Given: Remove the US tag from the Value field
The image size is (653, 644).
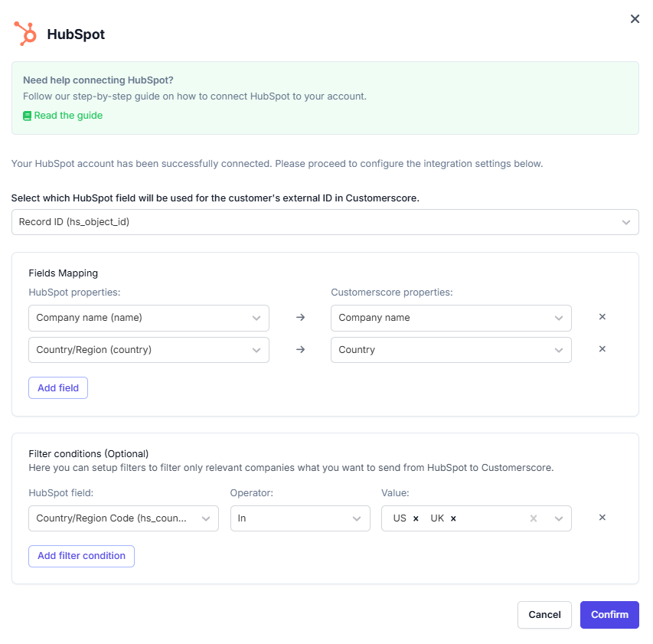Looking at the screenshot, I should [x=415, y=518].
